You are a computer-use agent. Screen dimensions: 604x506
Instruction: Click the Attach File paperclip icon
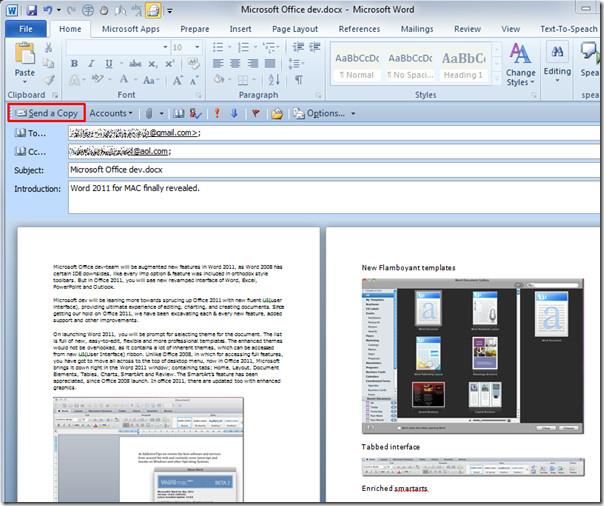click(x=147, y=113)
